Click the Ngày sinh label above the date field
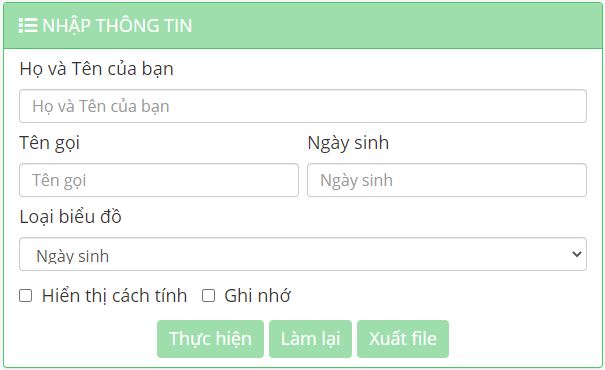The image size is (605, 370). (348, 143)
